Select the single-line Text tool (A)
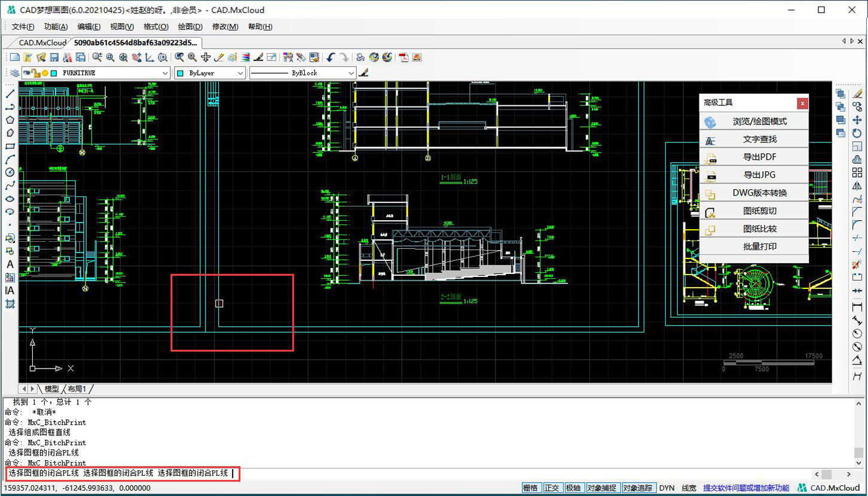The image size is (868, 496). [10, 264]
